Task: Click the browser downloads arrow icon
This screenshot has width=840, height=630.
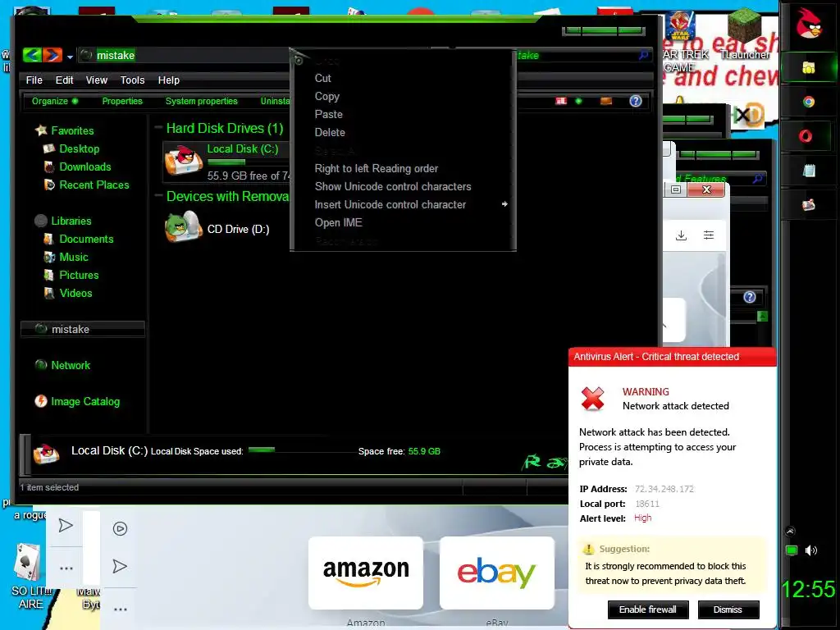Action: [x=681, y=235]
